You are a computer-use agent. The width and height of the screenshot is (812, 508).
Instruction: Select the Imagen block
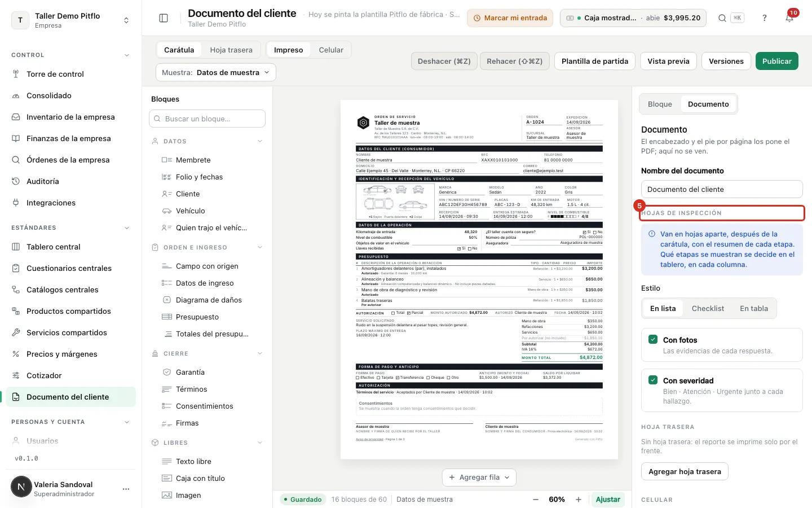pos(208,495)
